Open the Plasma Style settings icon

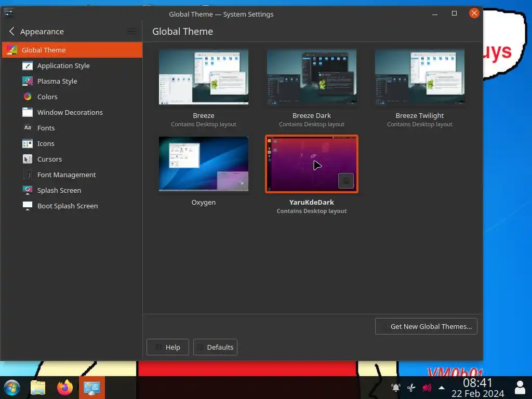pyautogui.click(x=28, y=81)
